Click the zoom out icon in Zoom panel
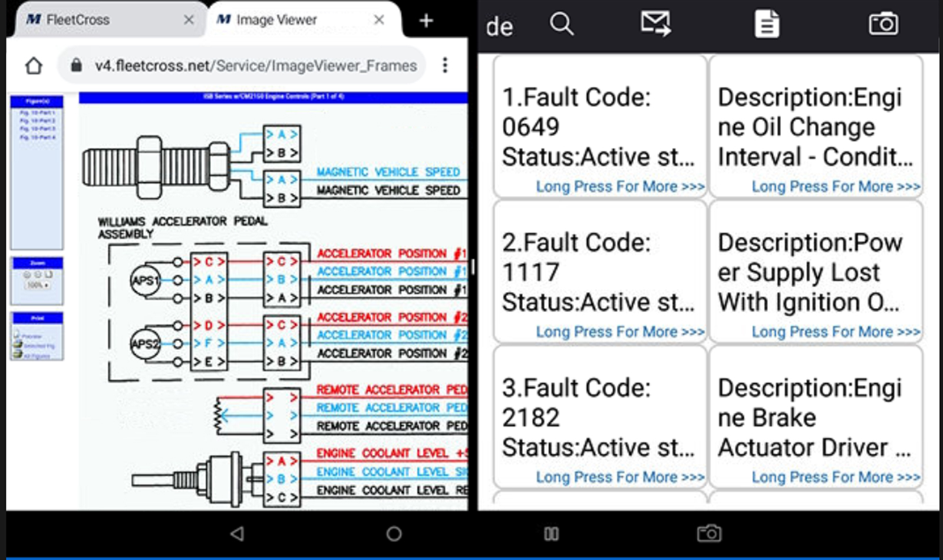 point(38,274)
